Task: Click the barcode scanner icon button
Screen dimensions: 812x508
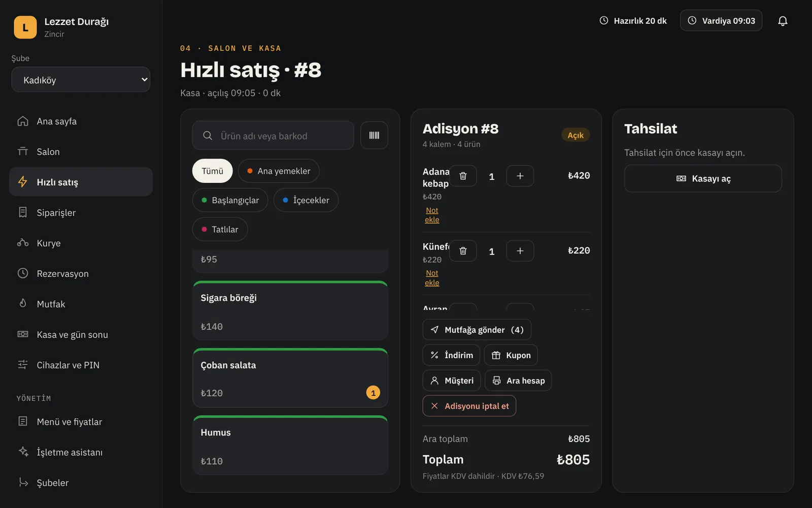Action: pos(374,135)
